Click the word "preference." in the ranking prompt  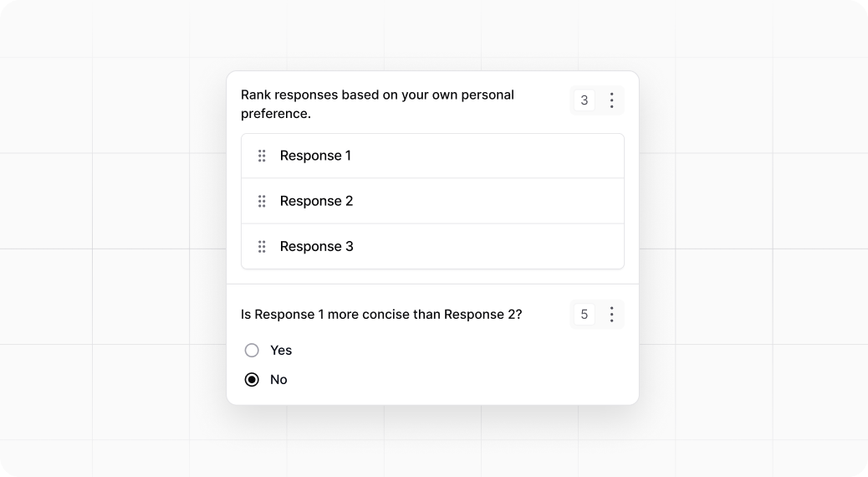tap(276, 114)
